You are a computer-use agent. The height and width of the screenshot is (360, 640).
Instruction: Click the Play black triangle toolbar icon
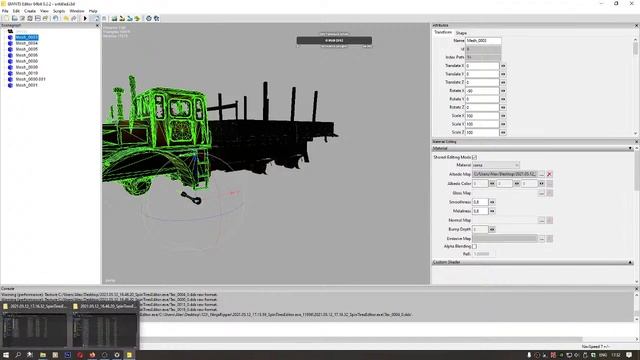tap(85, 18)
